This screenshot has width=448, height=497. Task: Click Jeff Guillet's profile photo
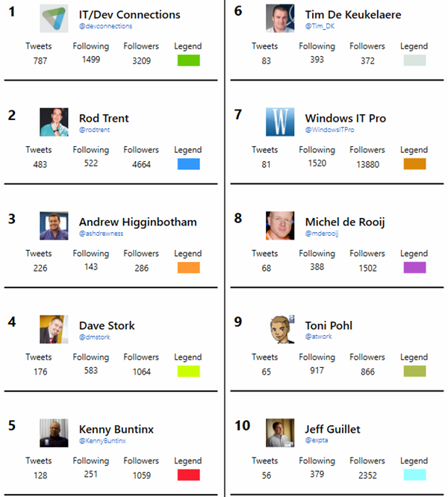[x=280, y=433]
